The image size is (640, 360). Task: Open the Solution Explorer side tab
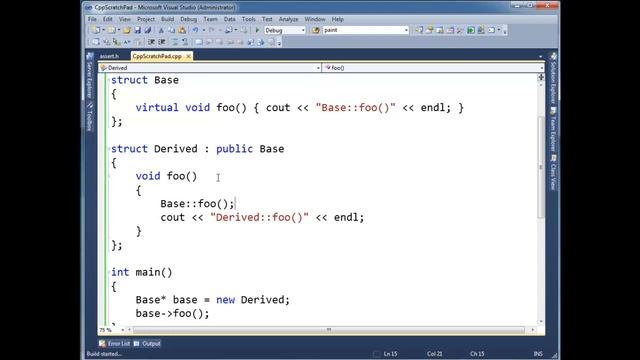[x=553, y=78]
